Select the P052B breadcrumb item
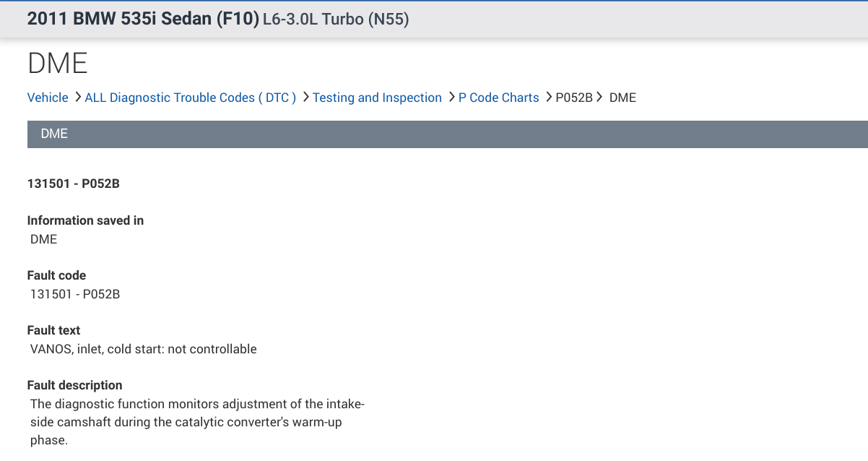868x461 pixels. [x=574, y=98]
